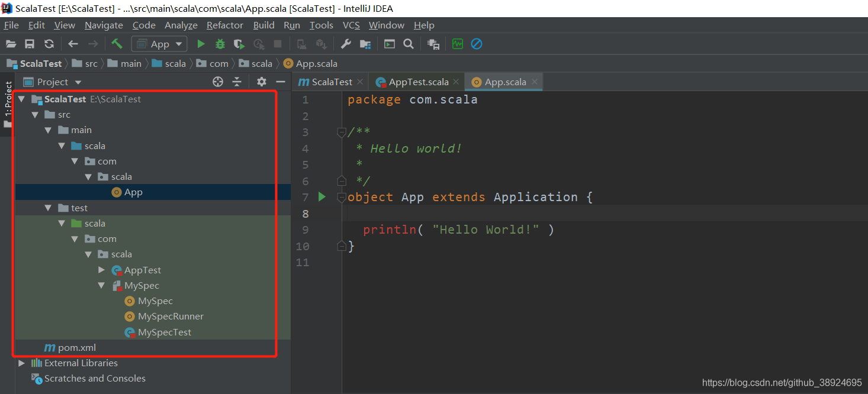
Task: Open the Refactor menu
Action: 224,25
